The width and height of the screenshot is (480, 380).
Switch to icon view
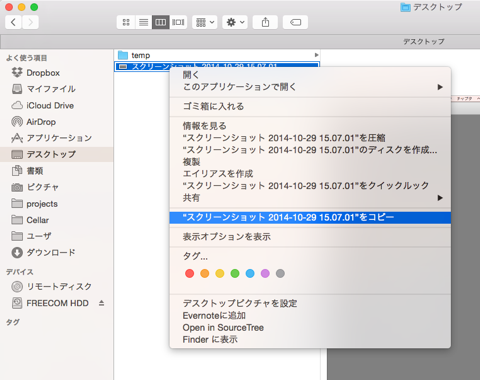[126, 22]
